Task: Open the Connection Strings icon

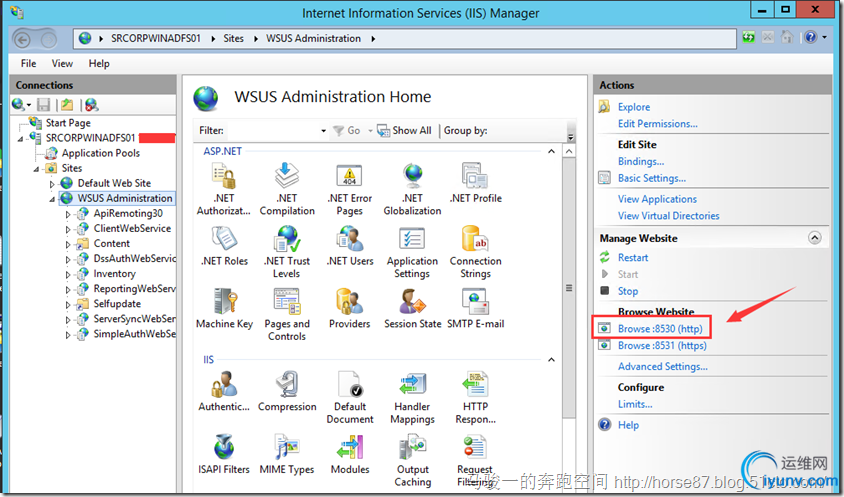Action: click(x=475, y=240)
